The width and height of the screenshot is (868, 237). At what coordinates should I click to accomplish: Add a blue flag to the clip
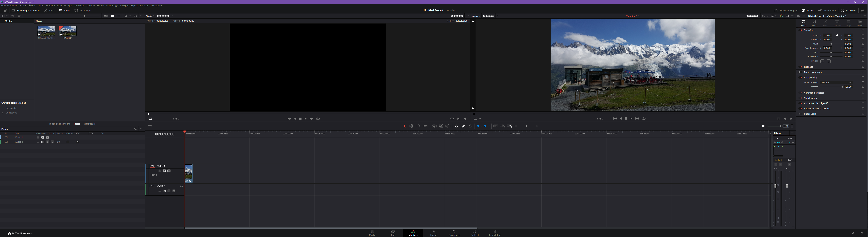(477, 126)
